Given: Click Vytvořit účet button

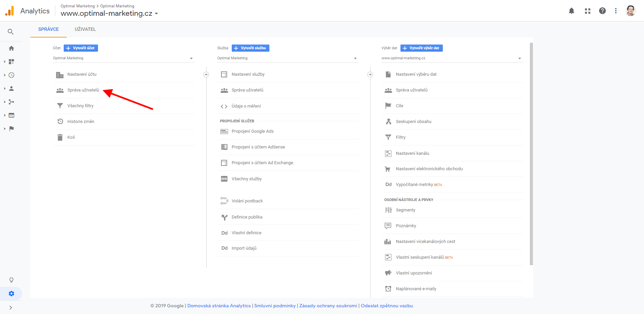Looking at the screenshot, I should pos(81,48).
